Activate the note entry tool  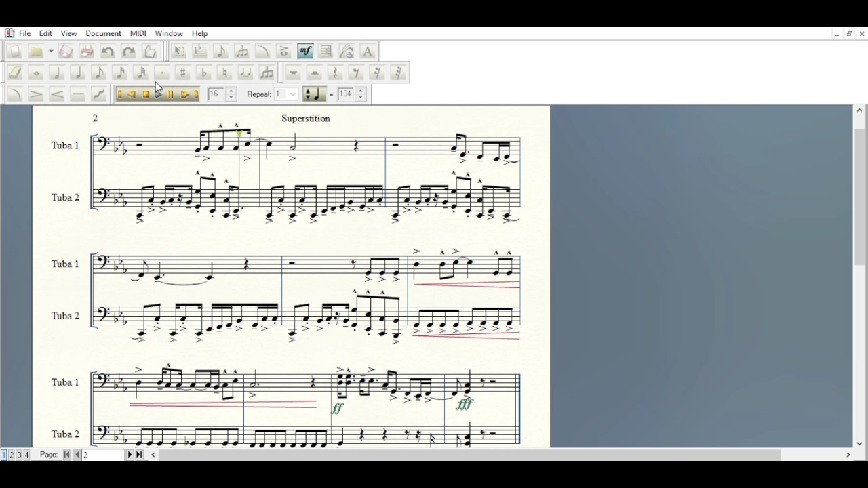[x=221, y=52]
